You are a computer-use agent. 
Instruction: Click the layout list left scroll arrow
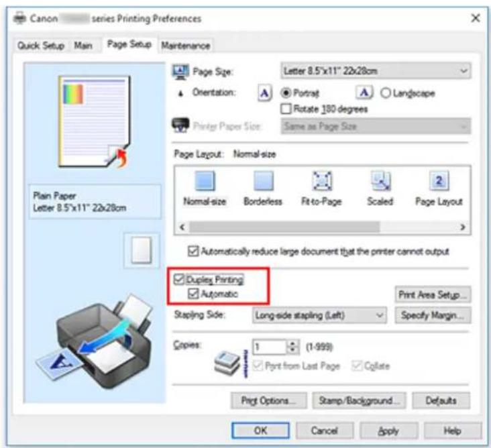[182, 227]
